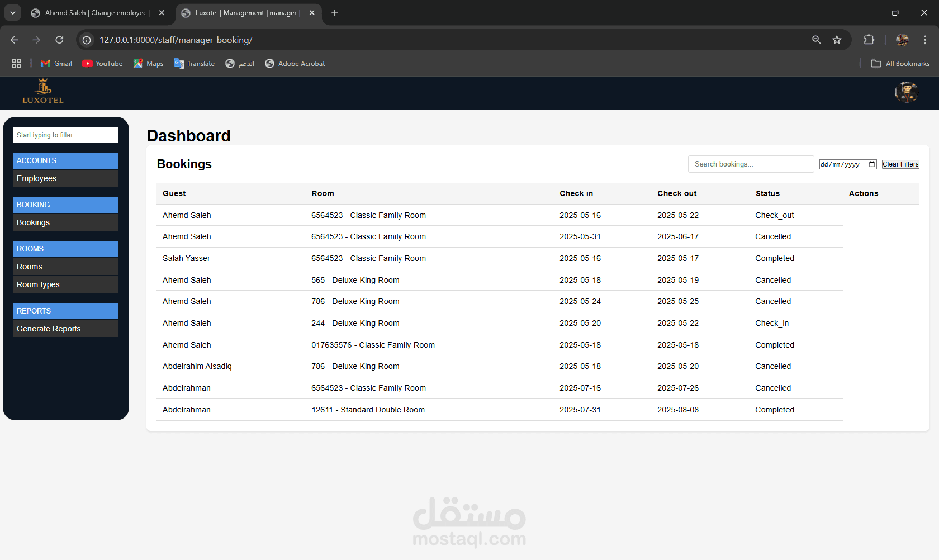The image size is (939, 560).
Task: Click the Check out column header
Action: 677,194
